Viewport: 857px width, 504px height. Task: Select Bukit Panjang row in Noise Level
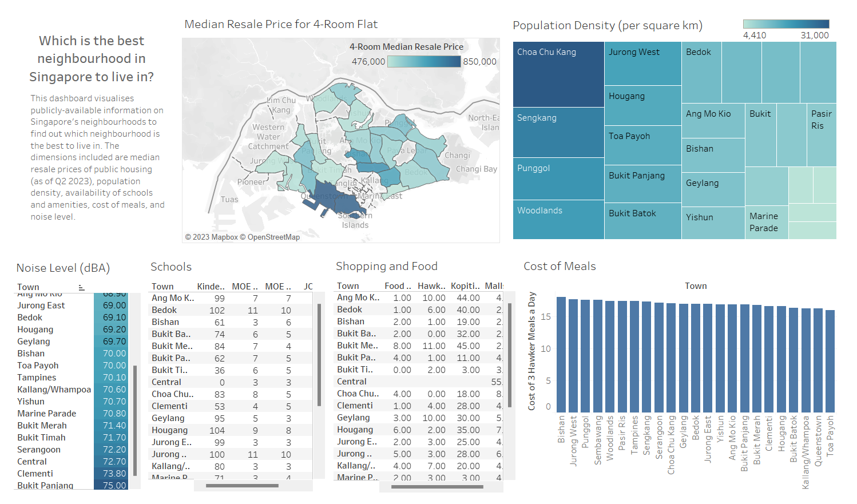(45, 485)
